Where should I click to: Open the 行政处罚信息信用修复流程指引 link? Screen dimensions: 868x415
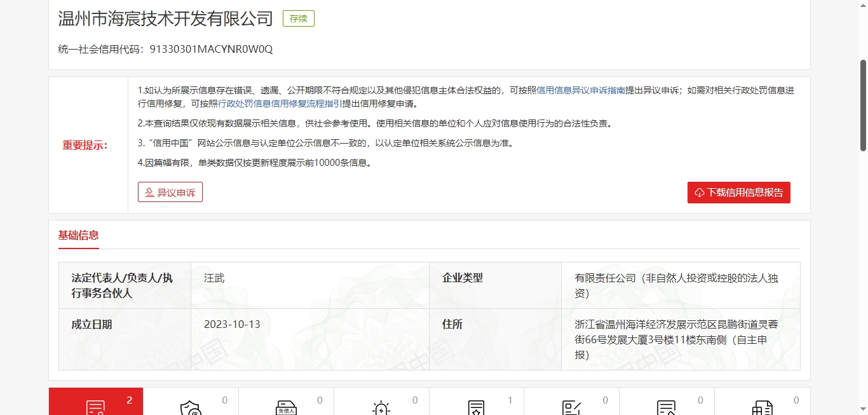[280, 104]
